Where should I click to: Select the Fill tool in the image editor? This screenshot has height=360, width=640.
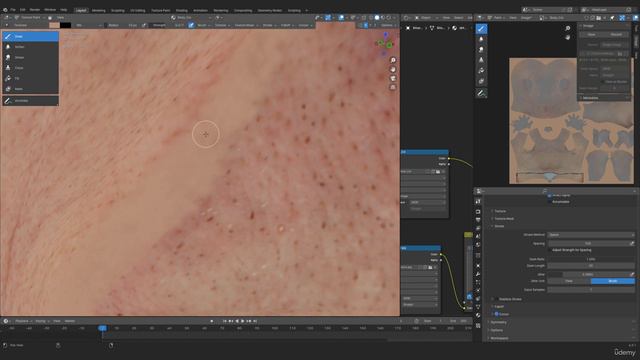point(481,71)
